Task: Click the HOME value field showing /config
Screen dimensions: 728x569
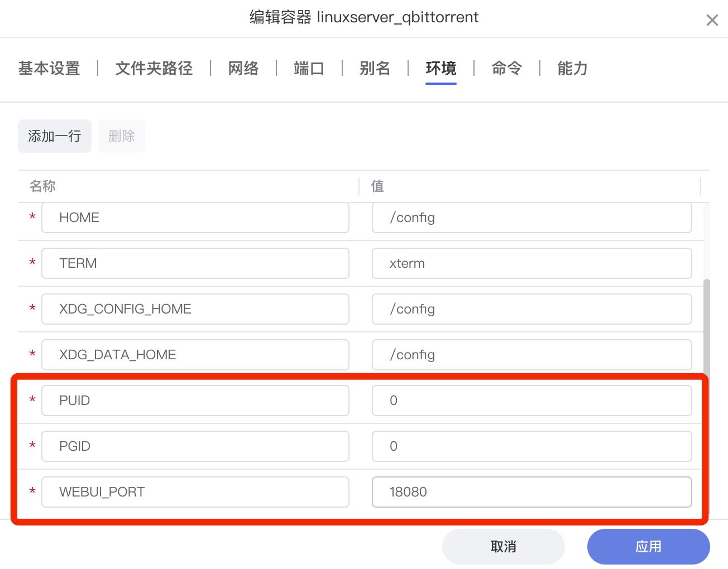Action: coord(530,218)
